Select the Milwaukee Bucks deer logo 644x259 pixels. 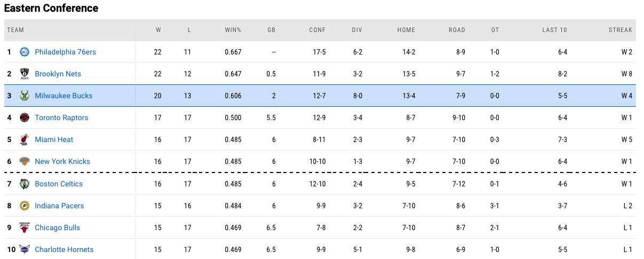click(x=24, y=96)
